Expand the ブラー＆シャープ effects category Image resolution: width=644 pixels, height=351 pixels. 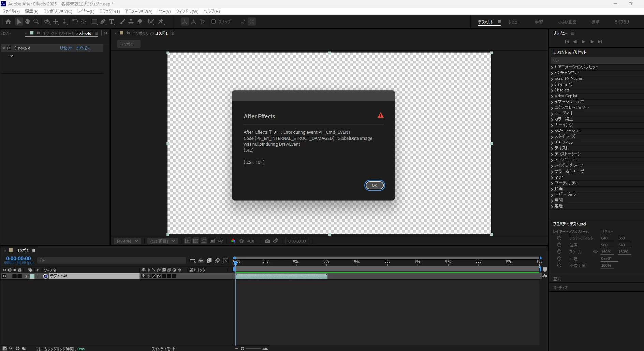[x=552, y=172]
